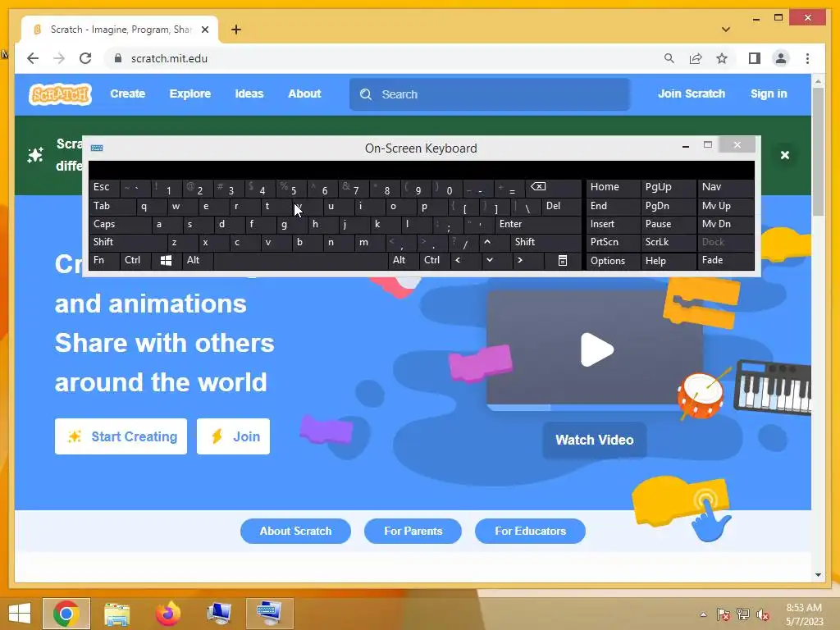Viewport: 840px width, 630px height.
Task: Click the Join button on the hero
Action: click(x=233, y=436)
